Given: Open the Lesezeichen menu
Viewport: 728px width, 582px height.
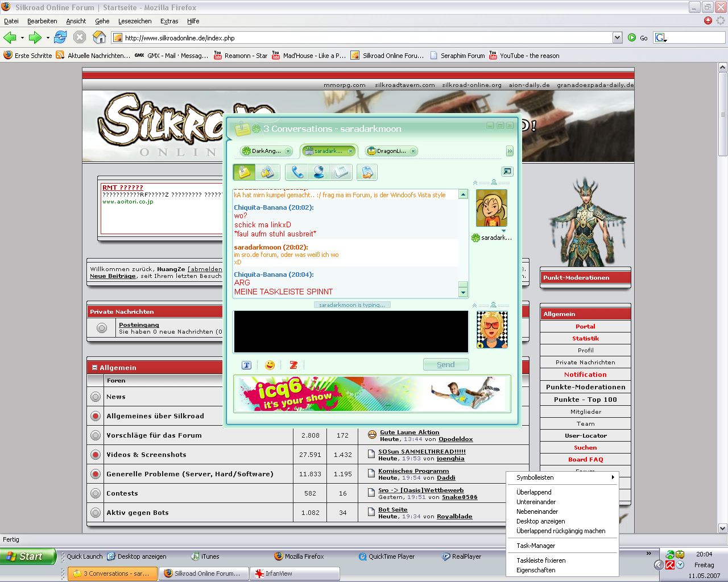Looking at the screenshot, I should tap(135, 21).
